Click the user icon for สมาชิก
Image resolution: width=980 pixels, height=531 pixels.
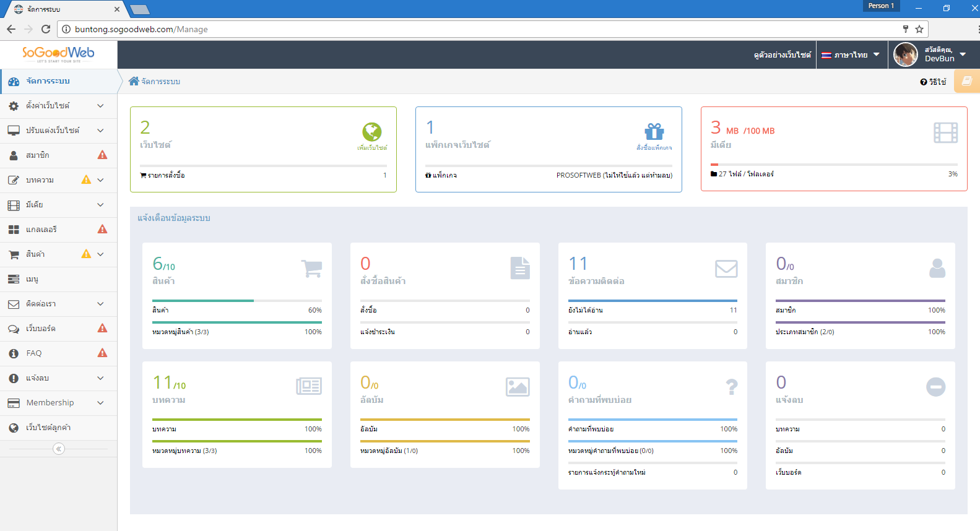tap(14, 155)
